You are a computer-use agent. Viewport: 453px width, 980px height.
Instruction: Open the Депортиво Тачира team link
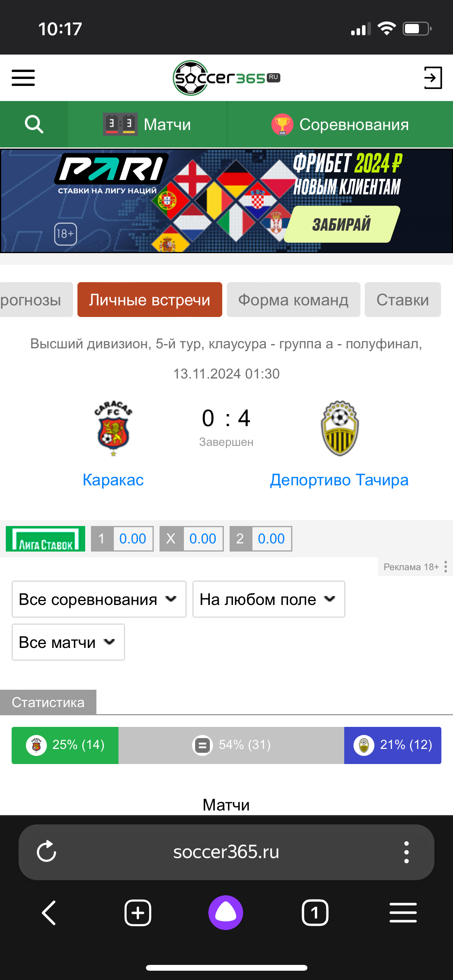click(339, 480)
